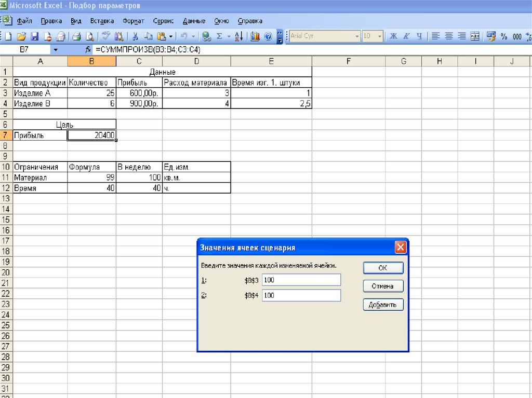Open the Сервис menu
This screenshot has width=532, height=398.
(x=163, y=21)
